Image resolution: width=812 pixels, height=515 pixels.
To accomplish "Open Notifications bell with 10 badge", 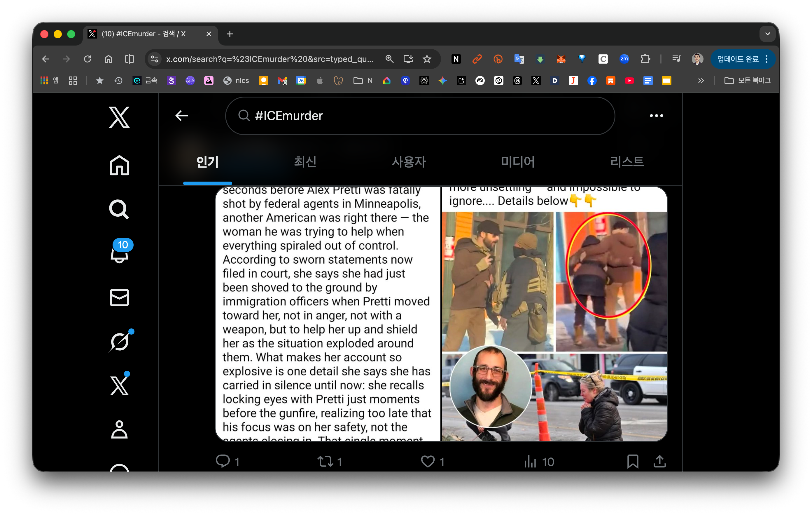I will click(120, 253).
